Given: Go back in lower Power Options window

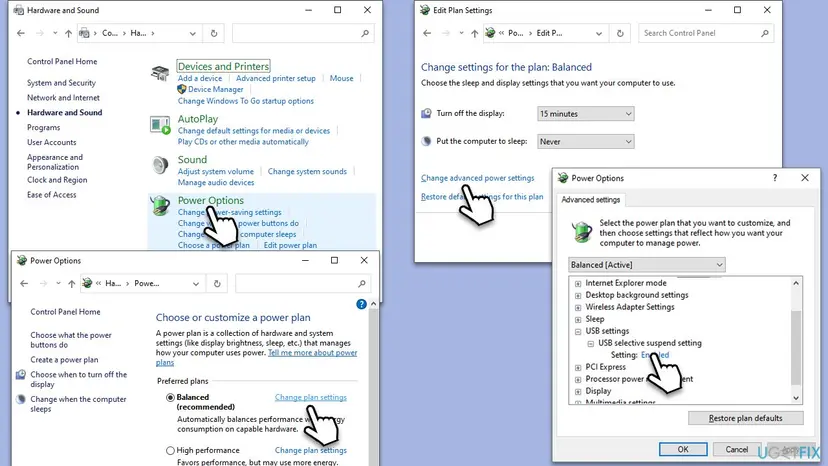Looking at the screenshot, I should point(24,284).
